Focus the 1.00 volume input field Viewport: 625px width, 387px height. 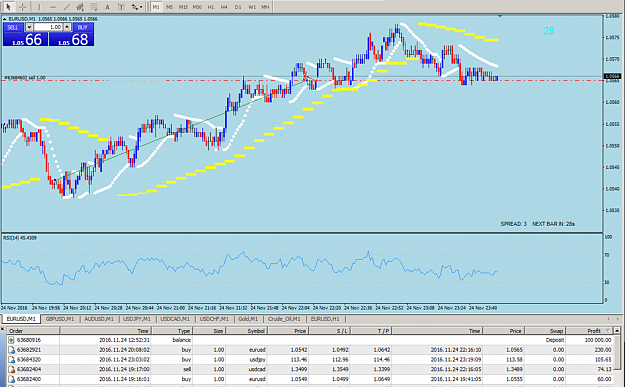[48, 27]
